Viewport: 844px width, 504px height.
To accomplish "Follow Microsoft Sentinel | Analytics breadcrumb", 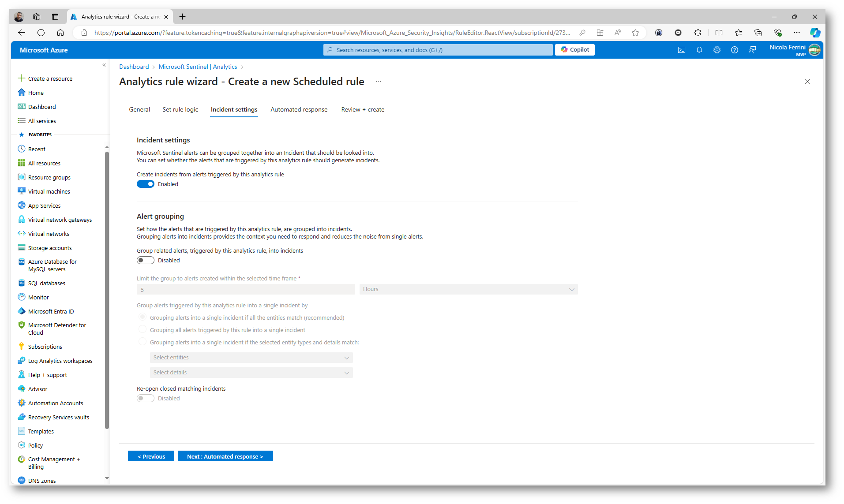I will coord(198,67).
